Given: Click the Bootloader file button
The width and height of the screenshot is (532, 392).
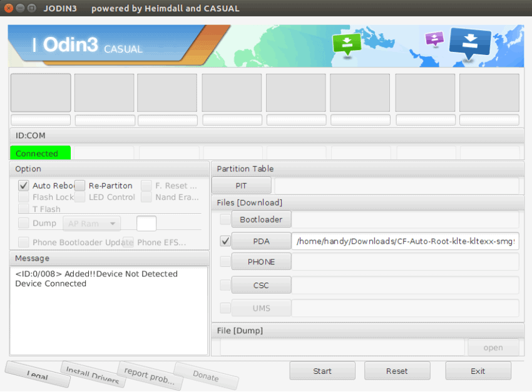Looking at the screenshot, I should pos(261,219).
